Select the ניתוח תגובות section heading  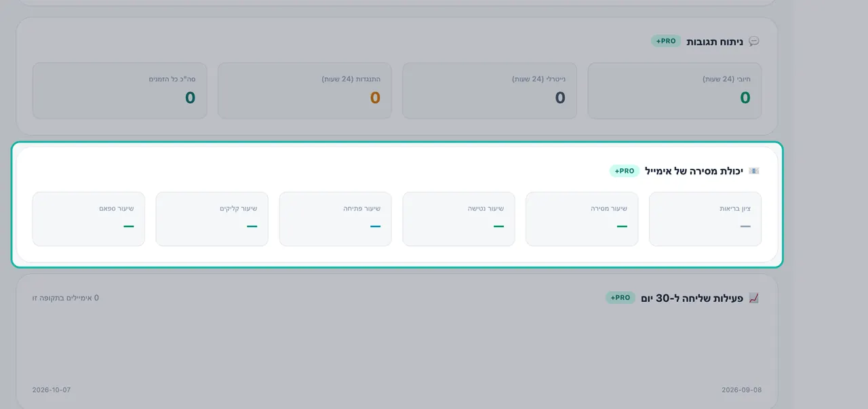point(715,41)
